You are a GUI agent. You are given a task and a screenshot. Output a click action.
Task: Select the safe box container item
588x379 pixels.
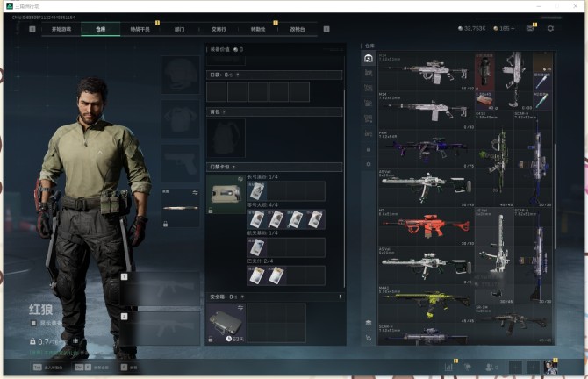pos(226,323)
